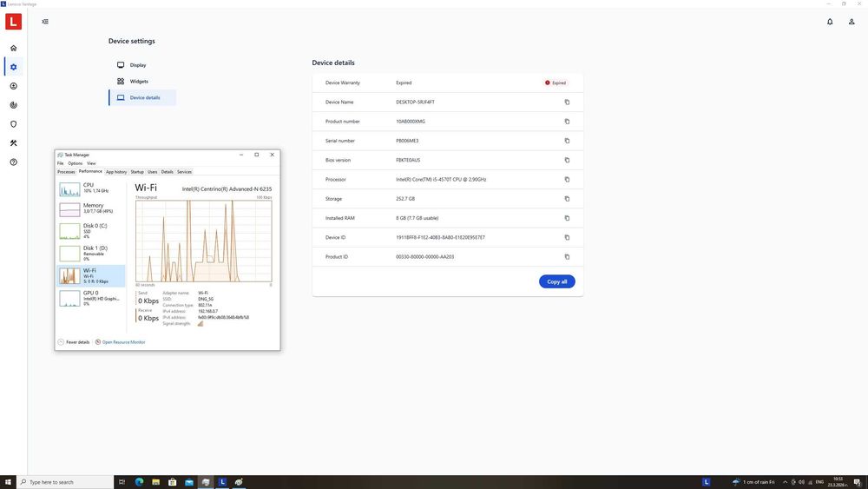Open the security shield icon in the sidebar

pos(13,124)
